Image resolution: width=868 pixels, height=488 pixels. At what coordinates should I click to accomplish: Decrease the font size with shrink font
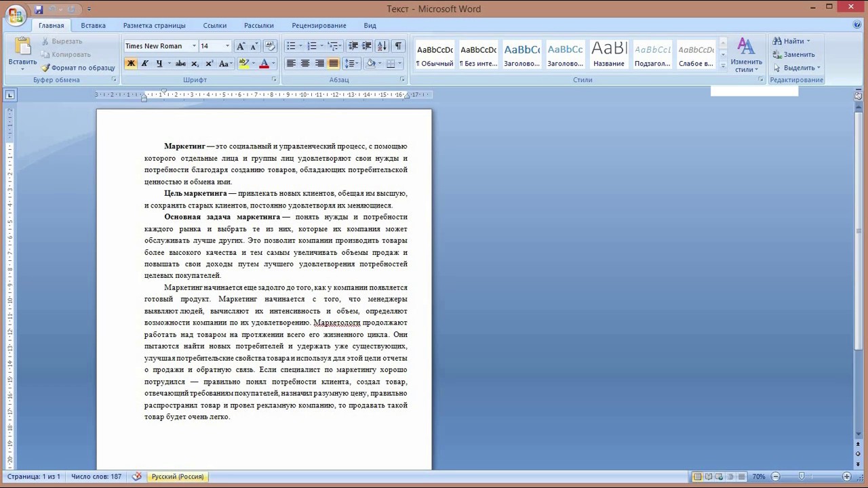coord(254,46)
